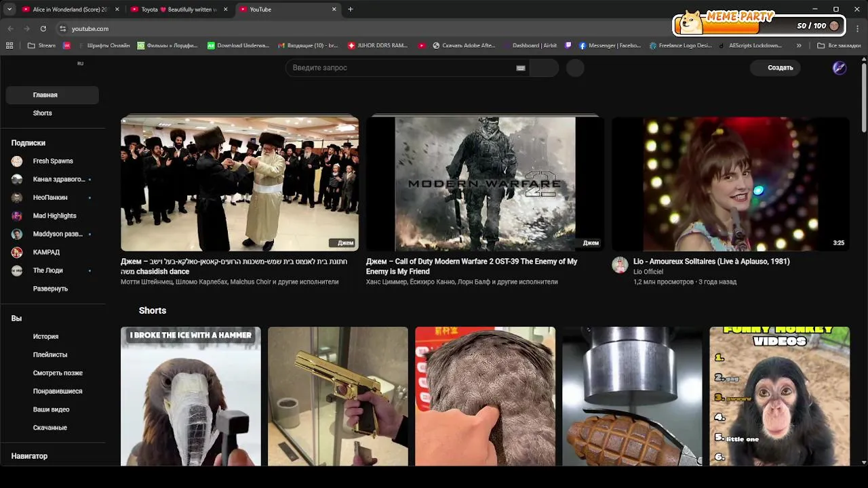Select Главная in the sidebar
The image size is (868, 488).
[52, 95]
